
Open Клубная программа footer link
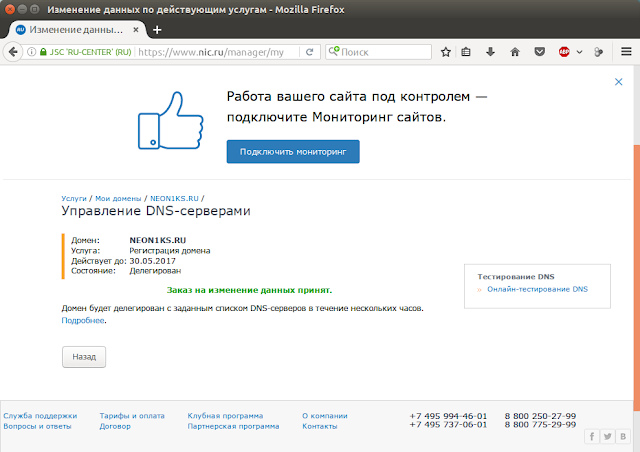[225, 416]
